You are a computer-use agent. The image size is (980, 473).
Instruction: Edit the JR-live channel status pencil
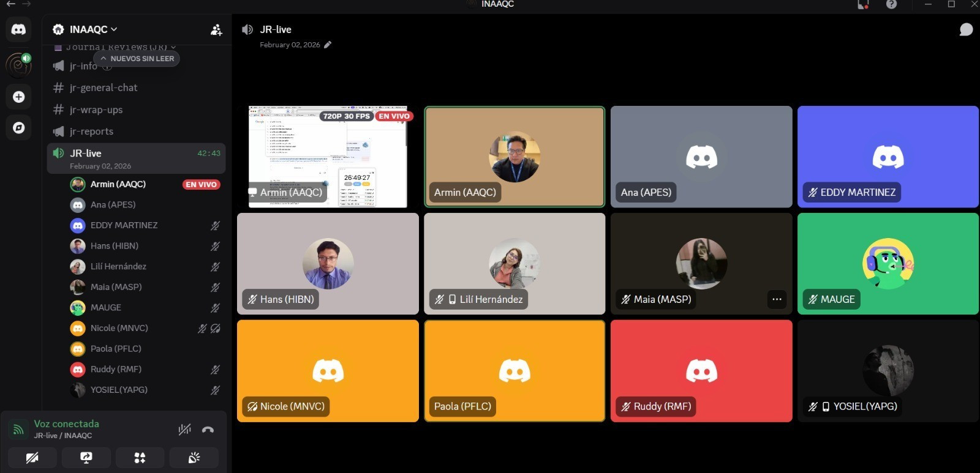pos(328,45)
